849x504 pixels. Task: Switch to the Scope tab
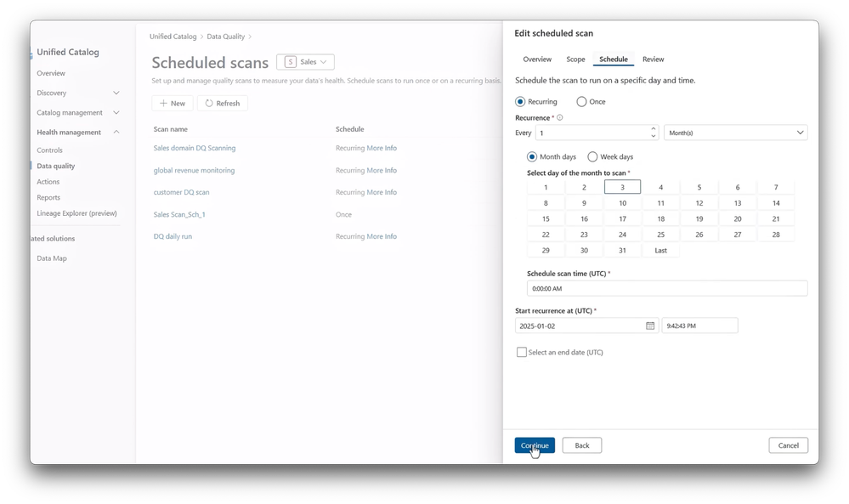pyautogui.click(x=575, y=59)
